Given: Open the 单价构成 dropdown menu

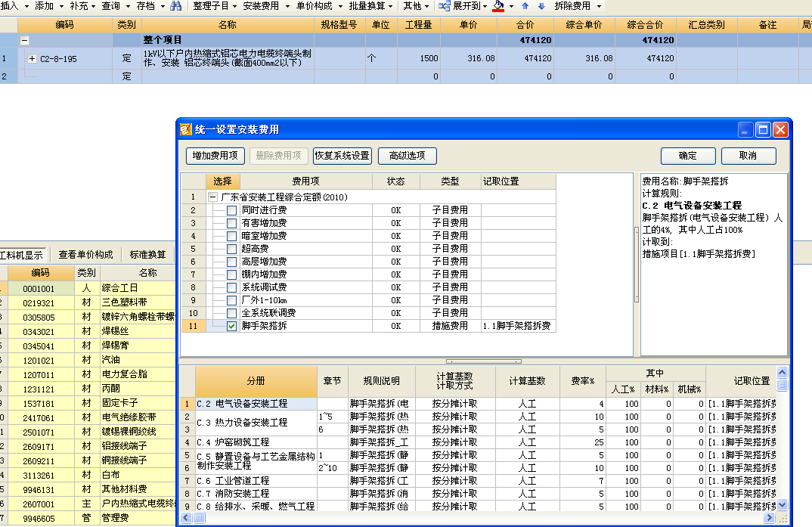Looking at the screenshot, I should pyautogui.click(x=319, y=6).
